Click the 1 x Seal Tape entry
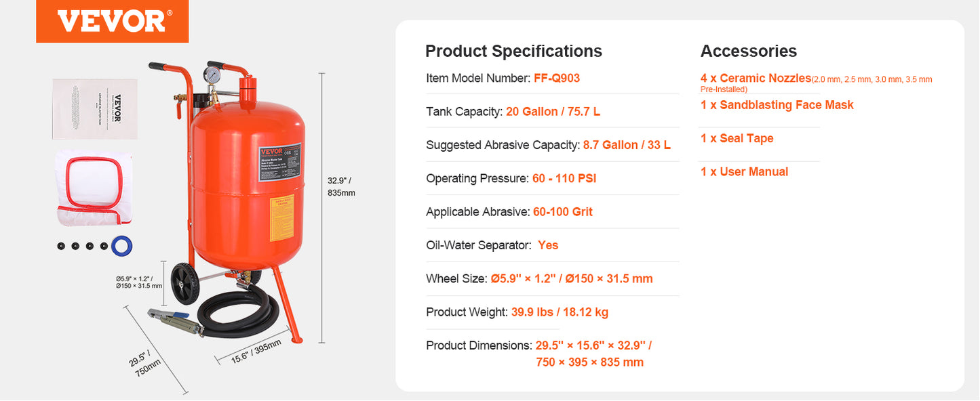The width and height of the screenshot is (980, 401). pyautogui.click(x=737, y=138)
